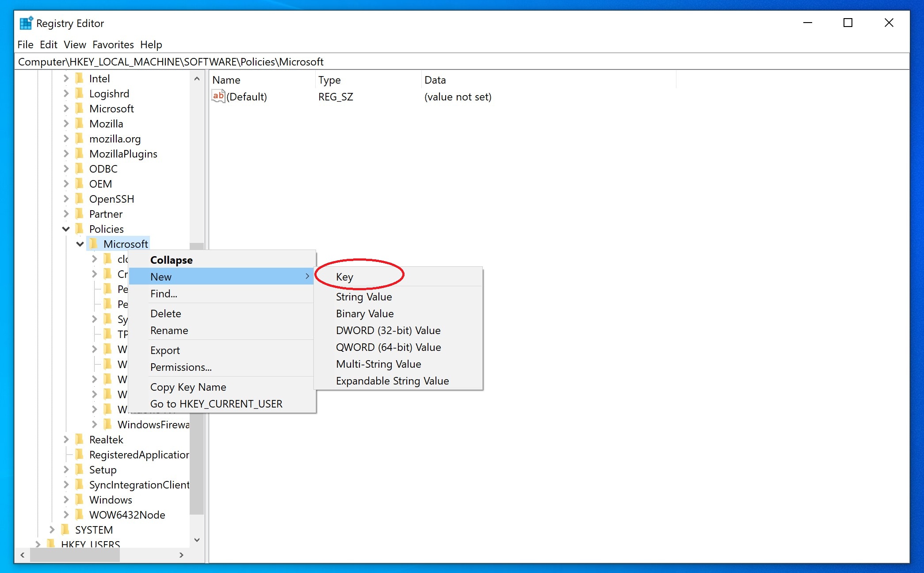Expand the Realtek key
The image size is (924, 573).
tap(66, 439)
